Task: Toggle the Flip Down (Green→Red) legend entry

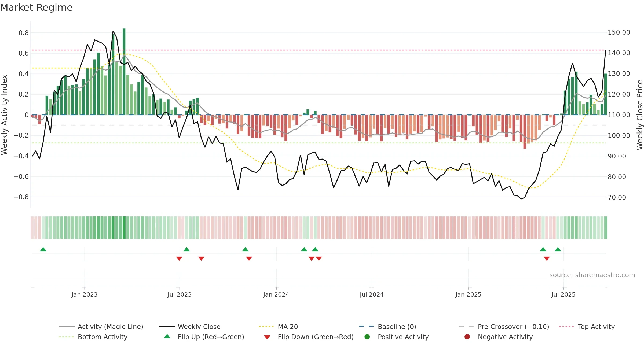Action: click(309, 337)
